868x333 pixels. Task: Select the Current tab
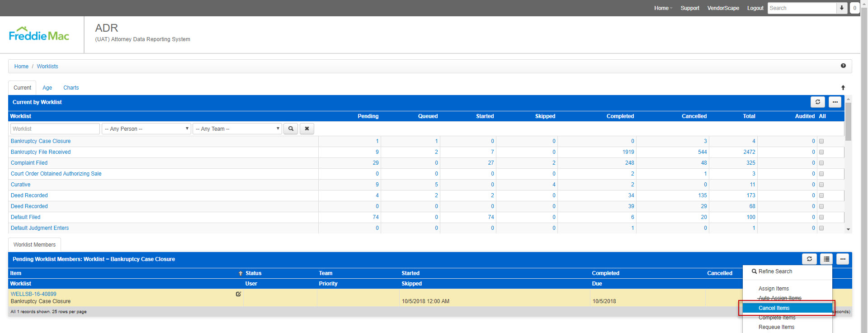22,88
